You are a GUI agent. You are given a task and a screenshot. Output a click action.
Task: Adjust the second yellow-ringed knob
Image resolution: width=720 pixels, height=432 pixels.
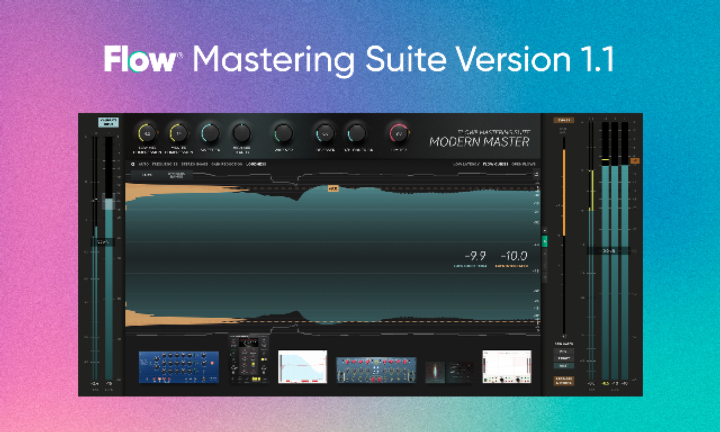point(179,134)
